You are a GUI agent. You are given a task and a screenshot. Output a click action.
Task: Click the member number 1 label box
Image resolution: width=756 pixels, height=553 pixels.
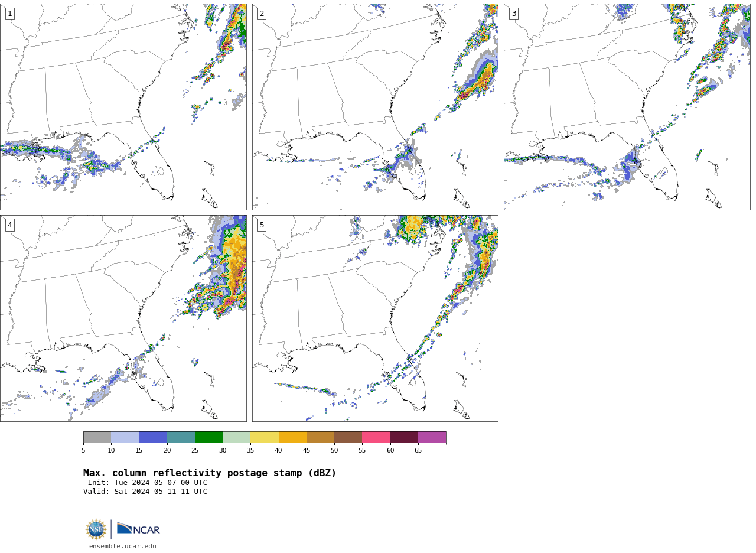(x=9, y=14)
